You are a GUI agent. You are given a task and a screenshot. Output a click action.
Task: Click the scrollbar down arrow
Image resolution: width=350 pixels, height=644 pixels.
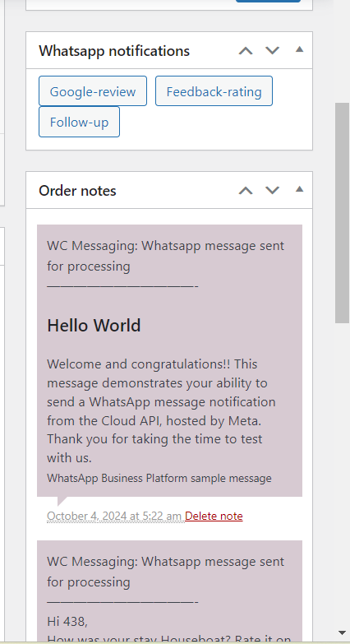pos(343,632)
